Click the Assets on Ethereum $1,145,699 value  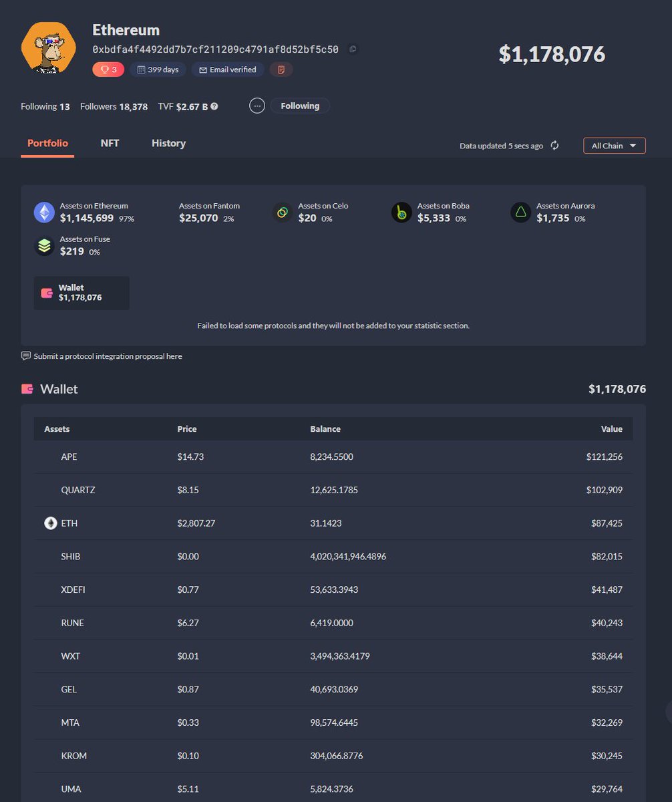point(88,218)
